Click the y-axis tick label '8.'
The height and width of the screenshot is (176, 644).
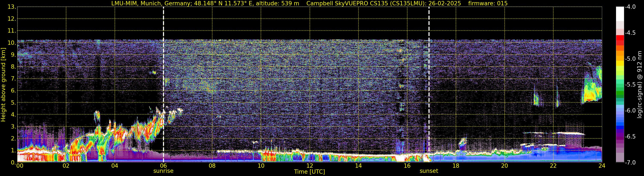coord(13,66)
